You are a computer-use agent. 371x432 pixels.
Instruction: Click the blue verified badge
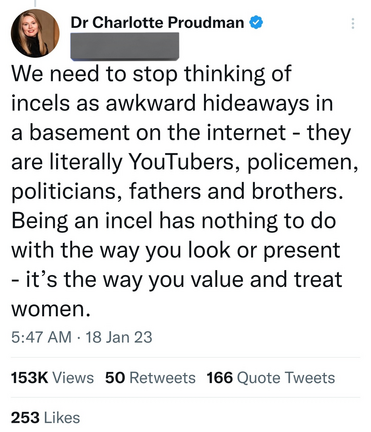[x=256, y=22]
